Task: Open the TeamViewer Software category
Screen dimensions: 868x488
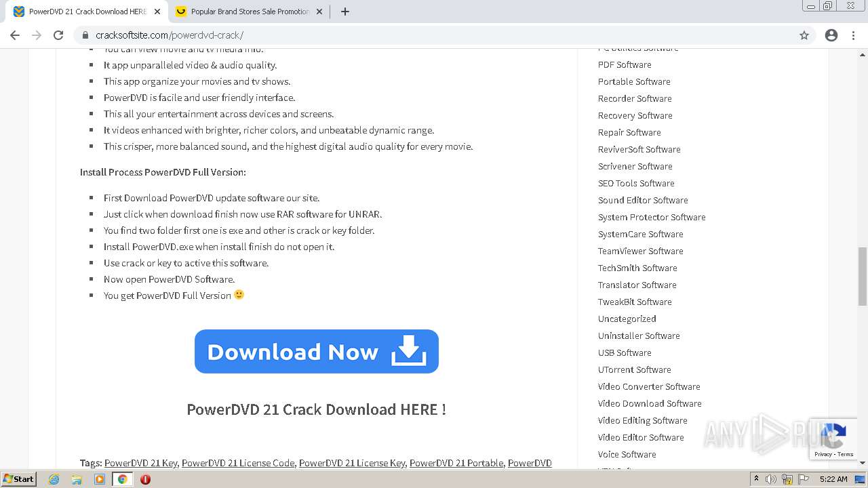Action: pyautogui.click(x=641, y=251)
